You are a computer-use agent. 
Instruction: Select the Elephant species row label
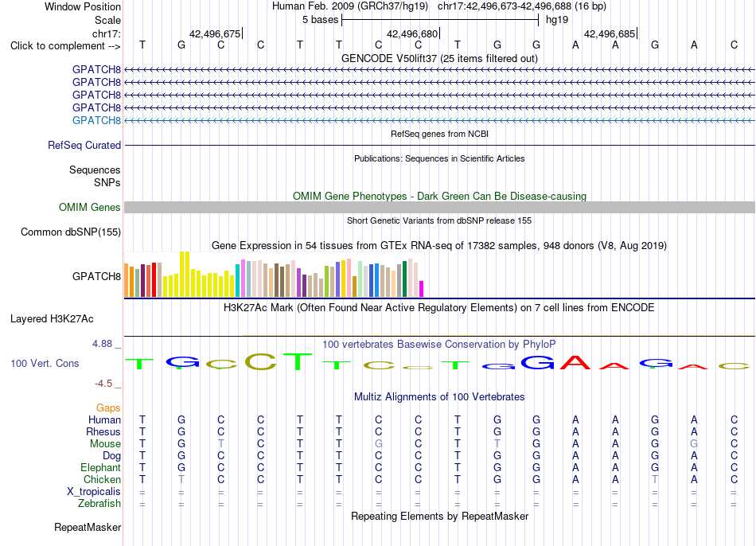[x=100, y=467]
